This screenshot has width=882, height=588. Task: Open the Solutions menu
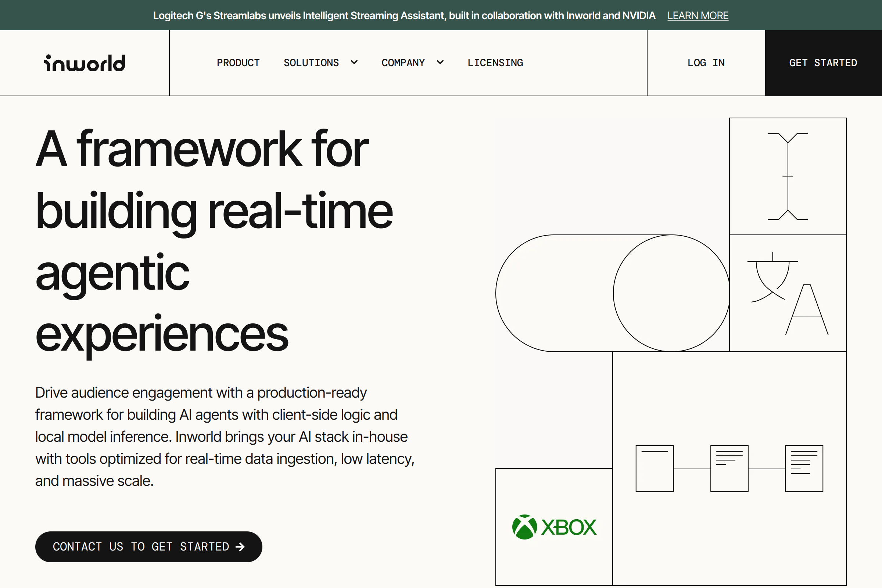click(311, 62)
